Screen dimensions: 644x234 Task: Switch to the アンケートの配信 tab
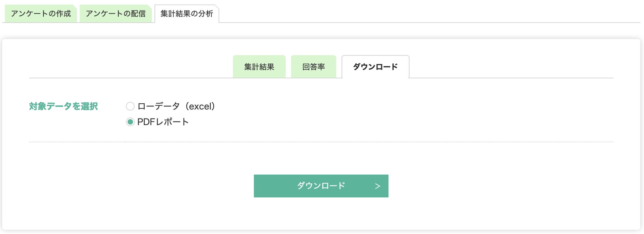tap(116, 14)
